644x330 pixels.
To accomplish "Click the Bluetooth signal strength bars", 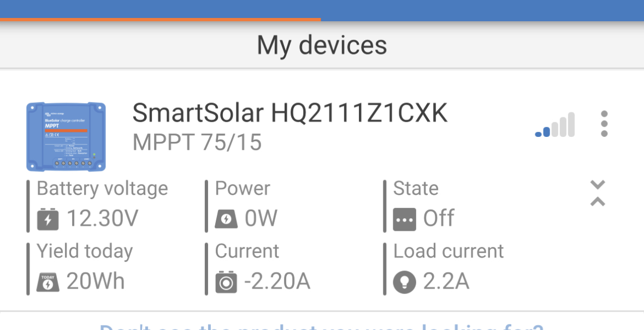I will coord(555,125).
